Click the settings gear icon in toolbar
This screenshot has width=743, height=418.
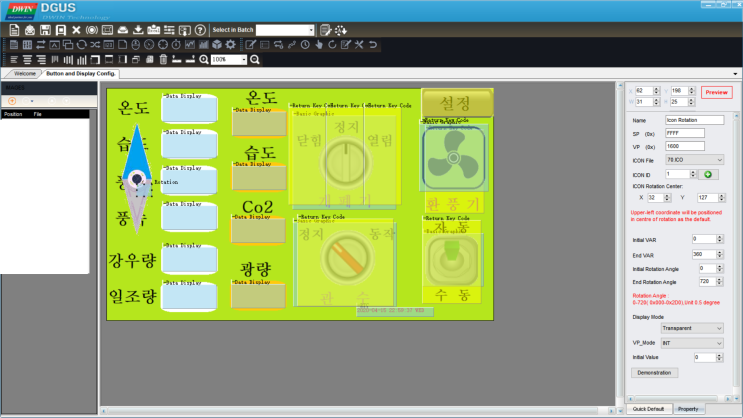tap(231, 45)
